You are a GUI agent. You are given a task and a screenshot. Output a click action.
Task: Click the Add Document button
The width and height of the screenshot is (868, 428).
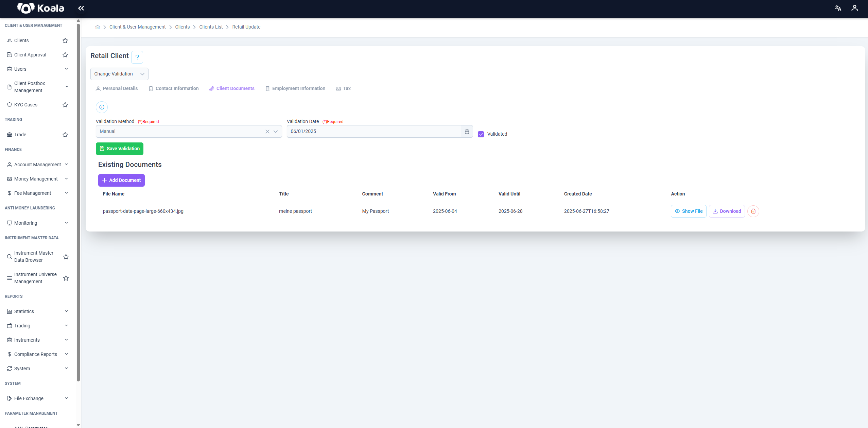(121, 181)
